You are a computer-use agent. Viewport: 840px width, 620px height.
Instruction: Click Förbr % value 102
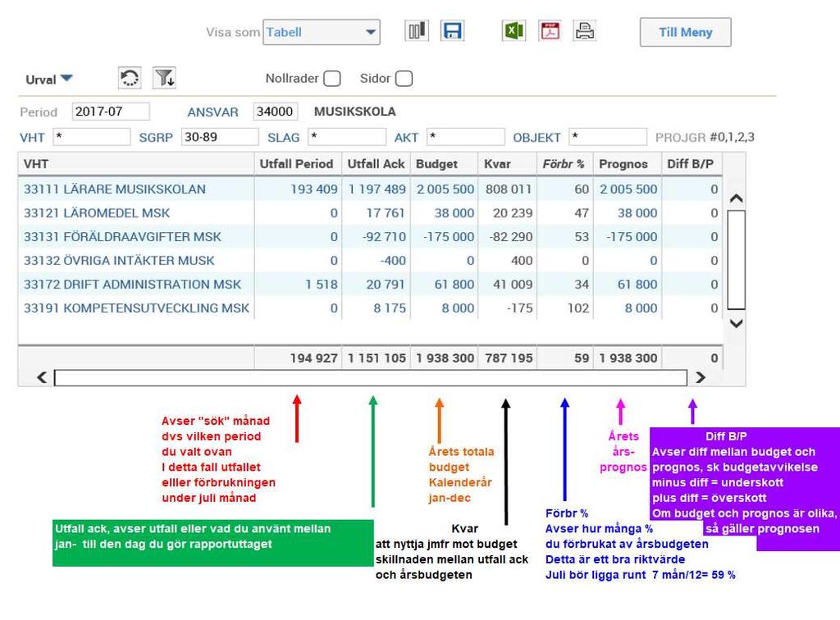578,308
